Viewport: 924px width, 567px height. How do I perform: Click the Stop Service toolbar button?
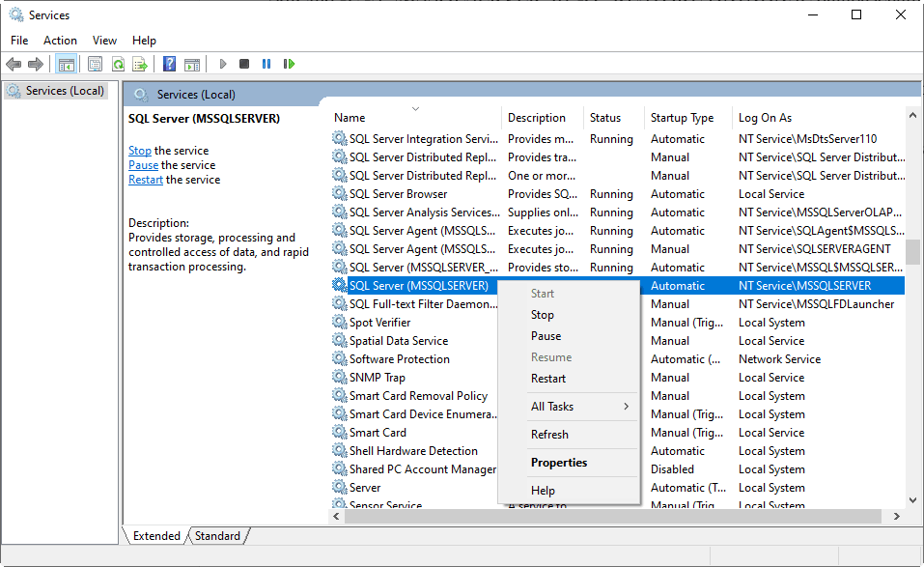pyautogui.click(x=244, y=64)
